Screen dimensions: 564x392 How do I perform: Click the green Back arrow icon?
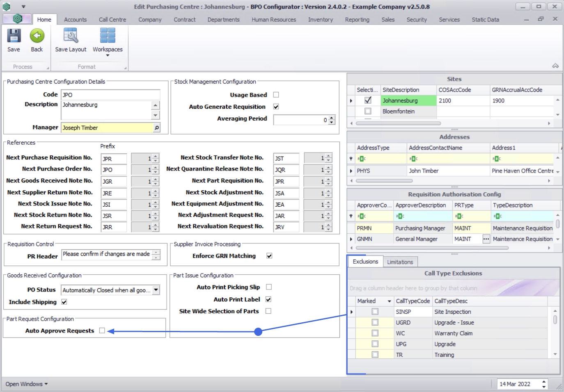click(x=37, y=36)
